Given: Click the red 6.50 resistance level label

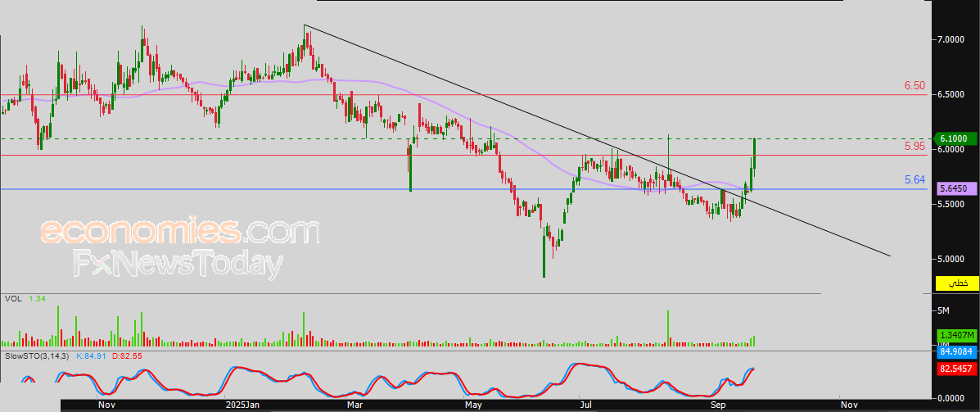Looking at the screenshot, I should pyautogui.click(x=915, y=86).
